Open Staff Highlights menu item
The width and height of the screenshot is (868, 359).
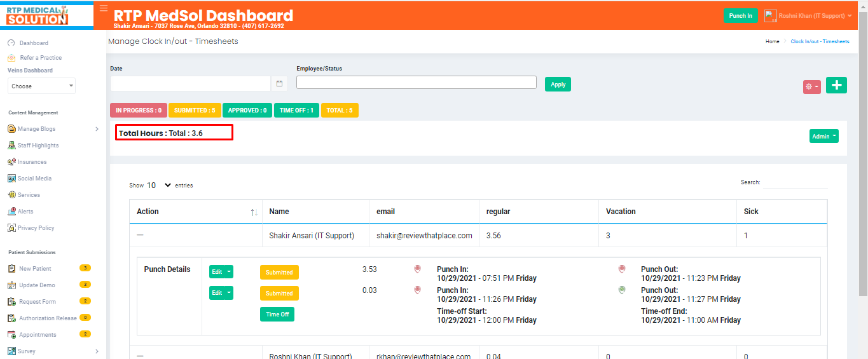38,146
